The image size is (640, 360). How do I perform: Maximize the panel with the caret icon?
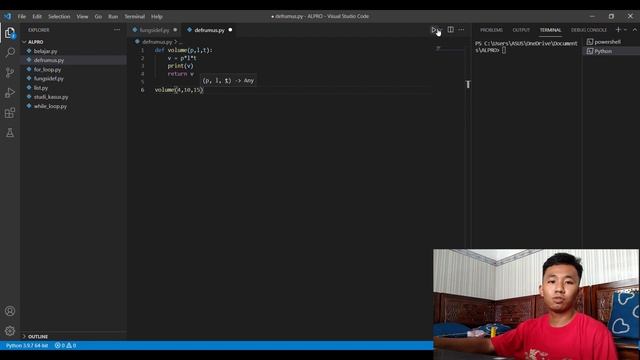tap(635, 30)
